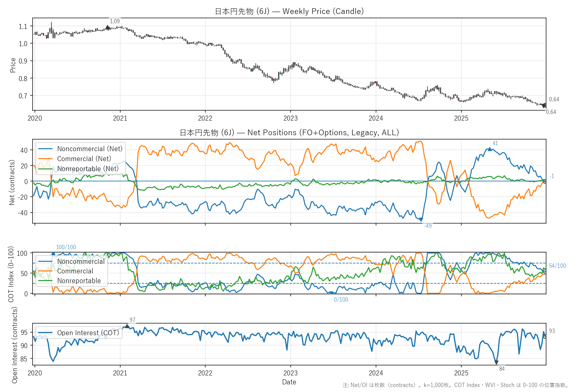The image size is (574, 392).
Task: Click the orange Commercial swatch in COT Index legend
Action: point(46,271)
